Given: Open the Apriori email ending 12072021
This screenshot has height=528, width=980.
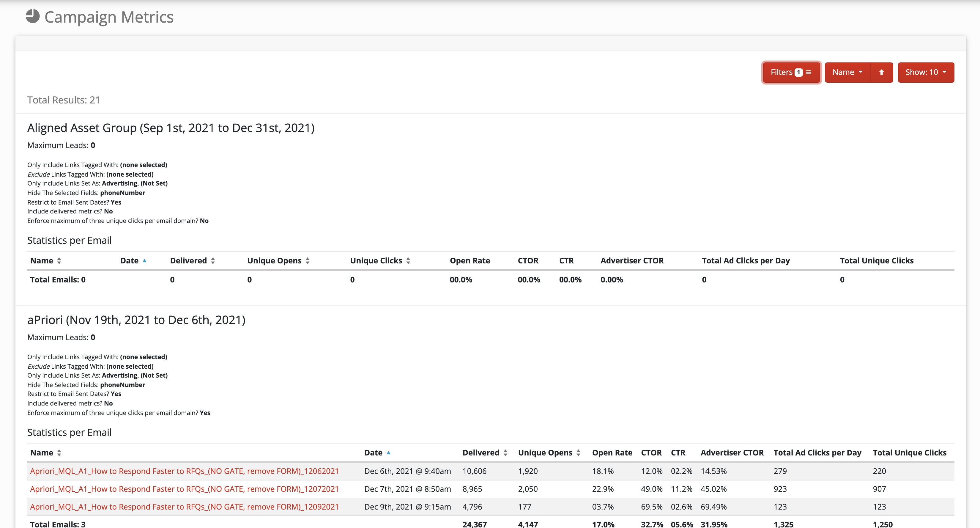Looking at the screenshot, I should click(184, 489).
